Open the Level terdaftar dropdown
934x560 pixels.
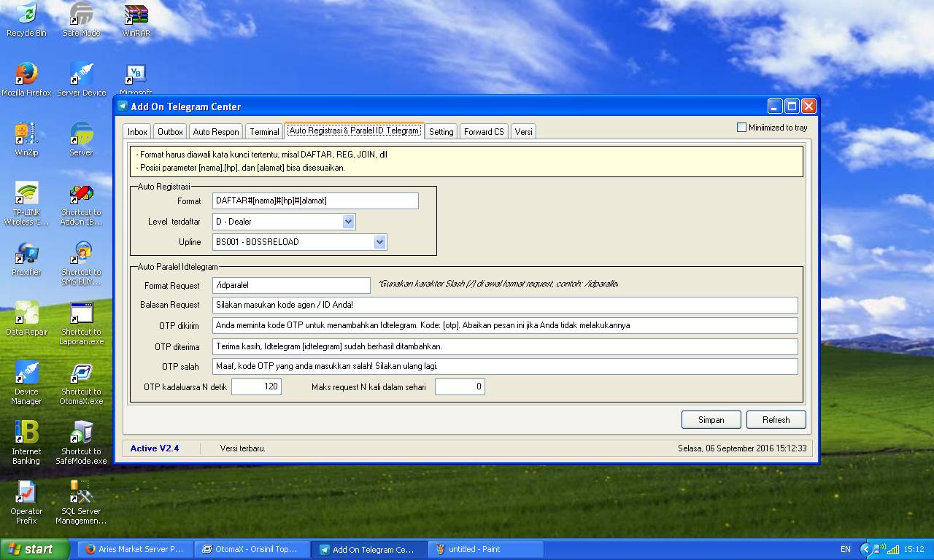tap(348, 221)
